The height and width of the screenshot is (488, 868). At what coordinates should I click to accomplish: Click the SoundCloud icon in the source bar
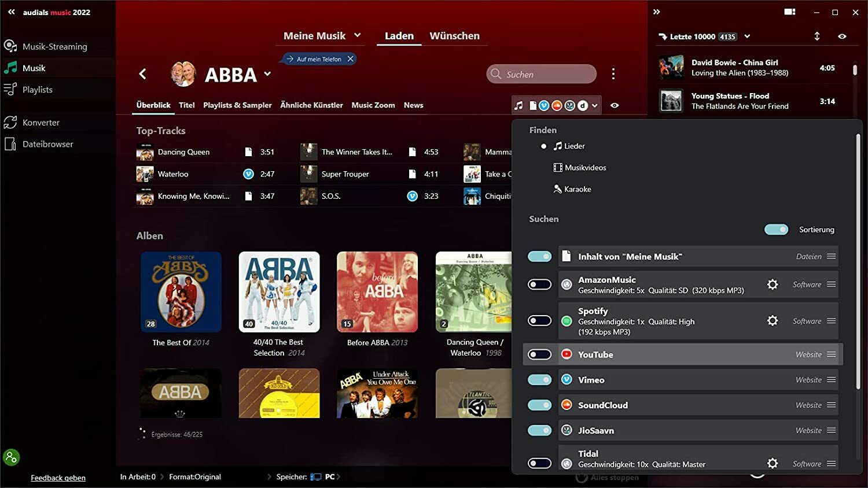pyautogui.click(x=556, y=105)
